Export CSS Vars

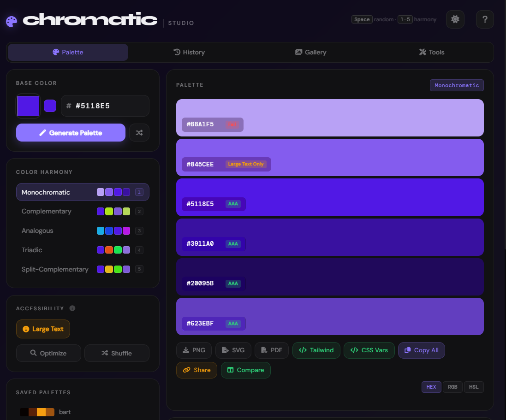point(369,350)
